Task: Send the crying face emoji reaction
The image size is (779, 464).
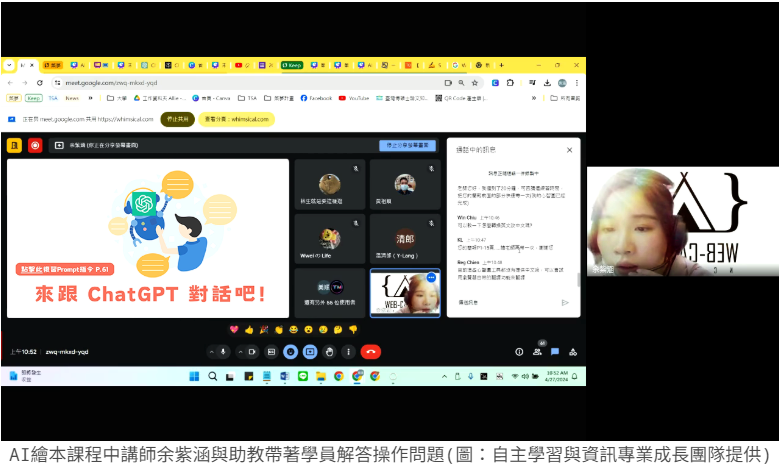Action: (x=323, y=329)
